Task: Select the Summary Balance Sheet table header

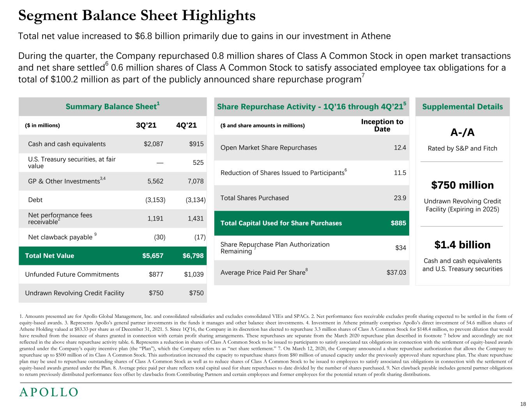Action: tap(113, 107)
